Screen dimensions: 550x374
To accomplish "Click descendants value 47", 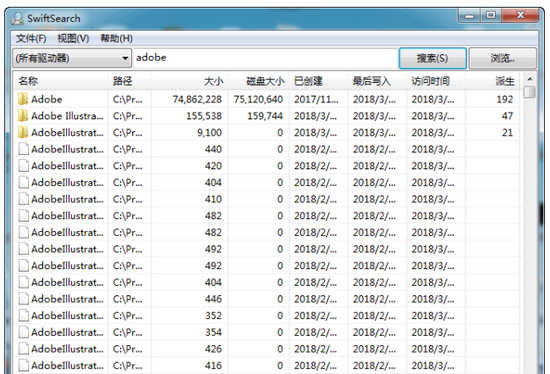I will [508, 116].
